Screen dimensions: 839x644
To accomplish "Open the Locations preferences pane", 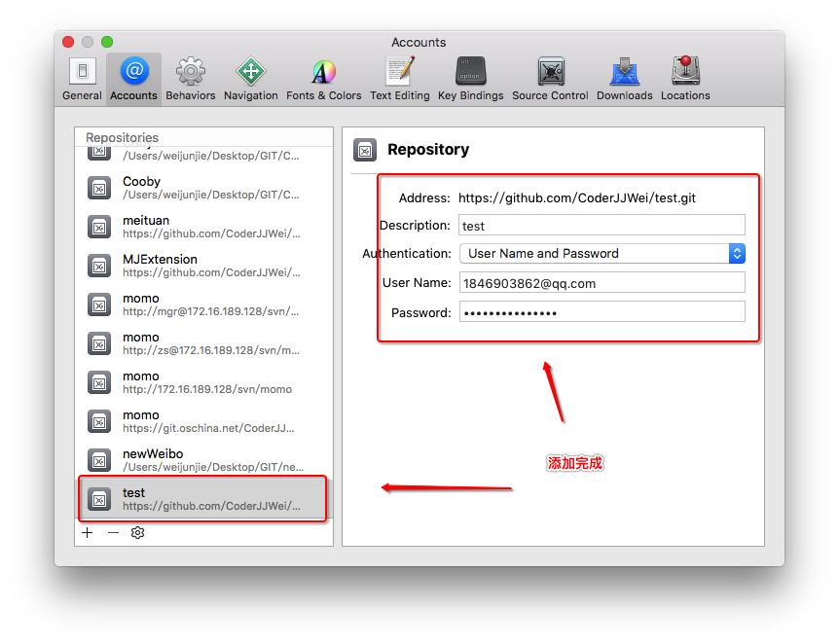I will tap(685, 79).
